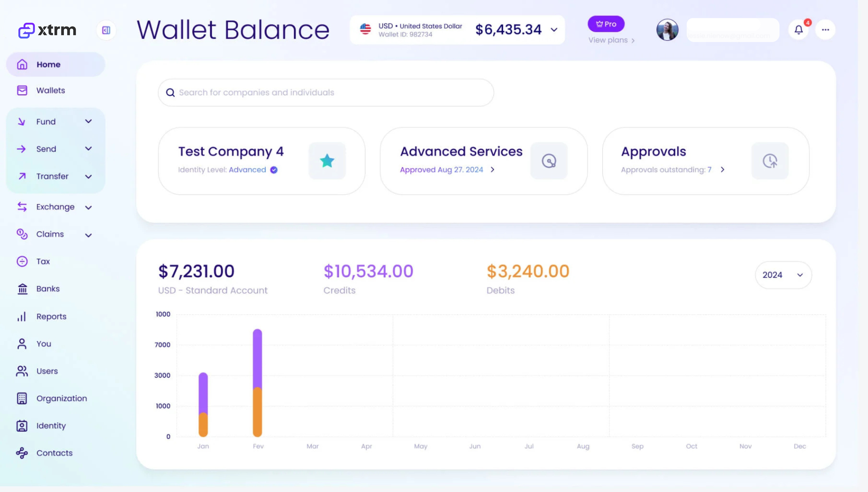
Task: Collapse sidebar with panel toggle icon
Action: 106,30
